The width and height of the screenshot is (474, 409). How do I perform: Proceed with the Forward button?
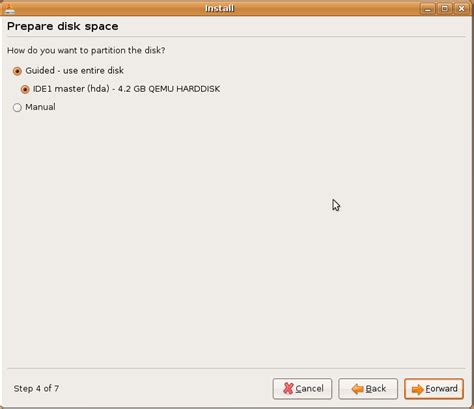(434, 389)
